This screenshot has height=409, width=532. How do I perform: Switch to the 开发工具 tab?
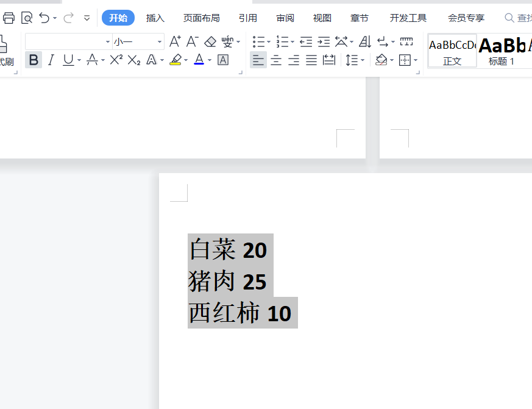point(408,18)
